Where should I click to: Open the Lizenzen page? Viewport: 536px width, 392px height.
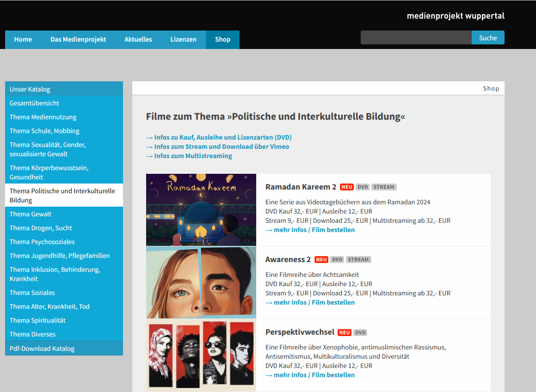tap(184, 39)
